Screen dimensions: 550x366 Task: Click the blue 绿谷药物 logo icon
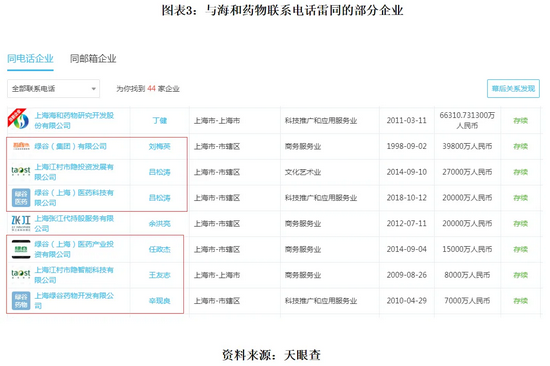point(21,301)
